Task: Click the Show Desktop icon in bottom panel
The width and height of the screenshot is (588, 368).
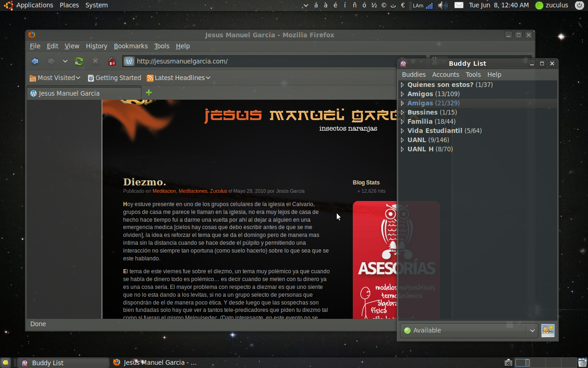Action: click(x=5, y=362)
